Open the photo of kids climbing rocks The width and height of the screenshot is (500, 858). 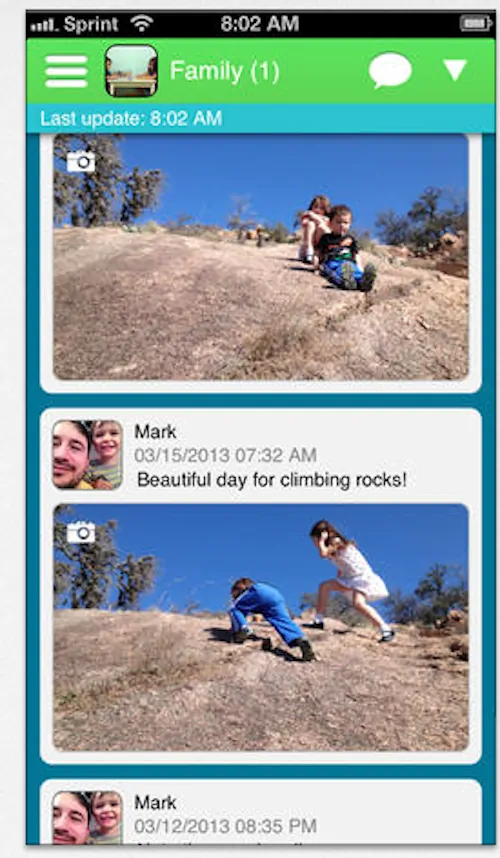tap(261, 627)
